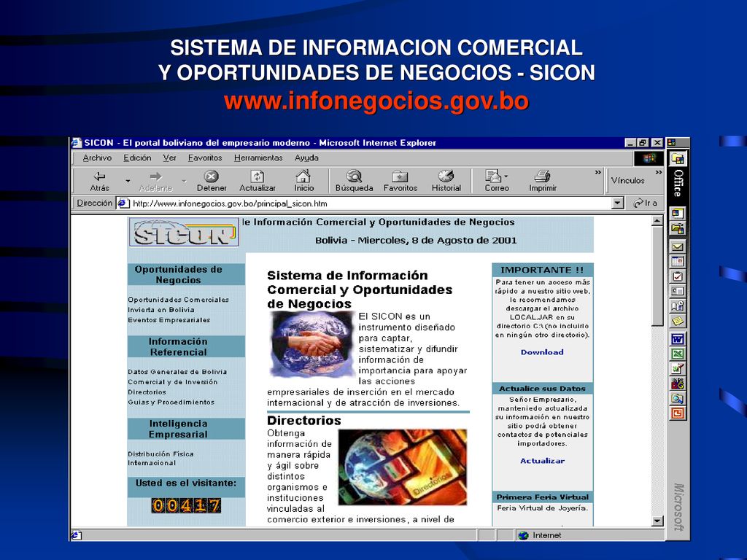747x560 pixels.
Task: Open the Directorios link in the left sidebar
Action: point(147,392)
